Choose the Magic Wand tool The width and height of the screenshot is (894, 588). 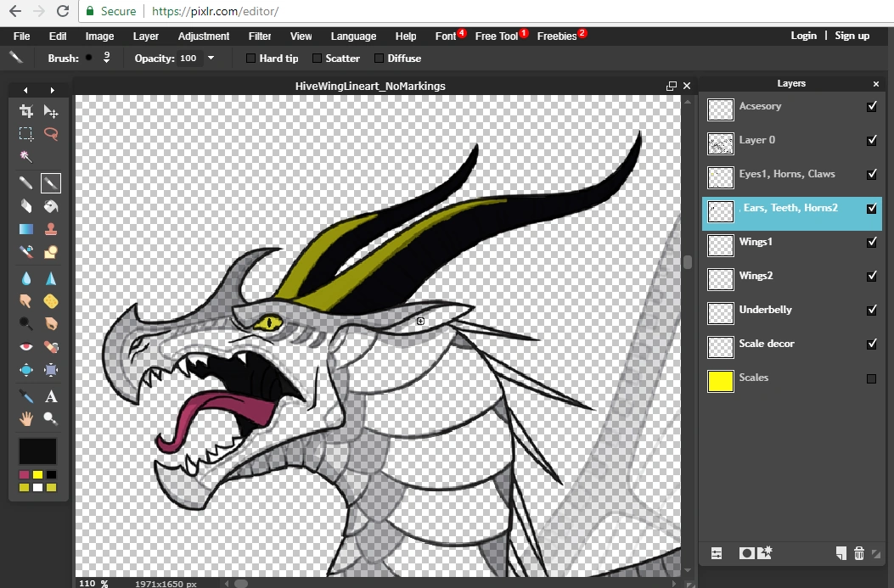click(x=26, y=157)
